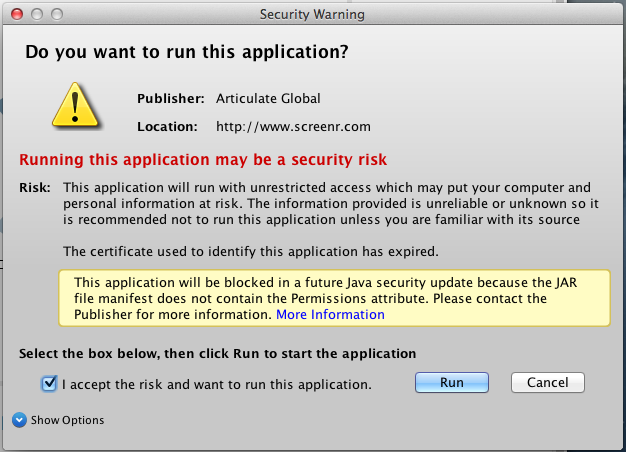
Task: Cancel the security warning dialog
Action: tap(547, 383)
